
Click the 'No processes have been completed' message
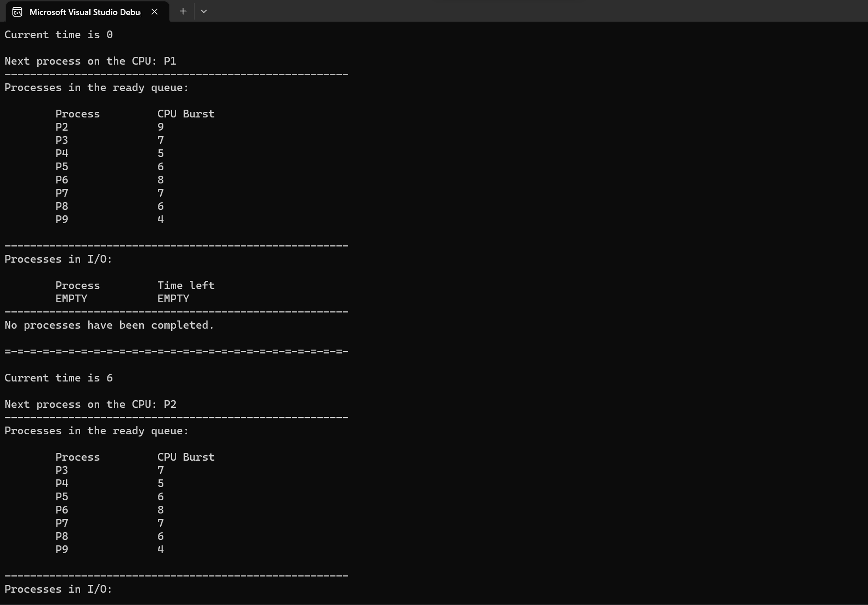pos(109,325)
